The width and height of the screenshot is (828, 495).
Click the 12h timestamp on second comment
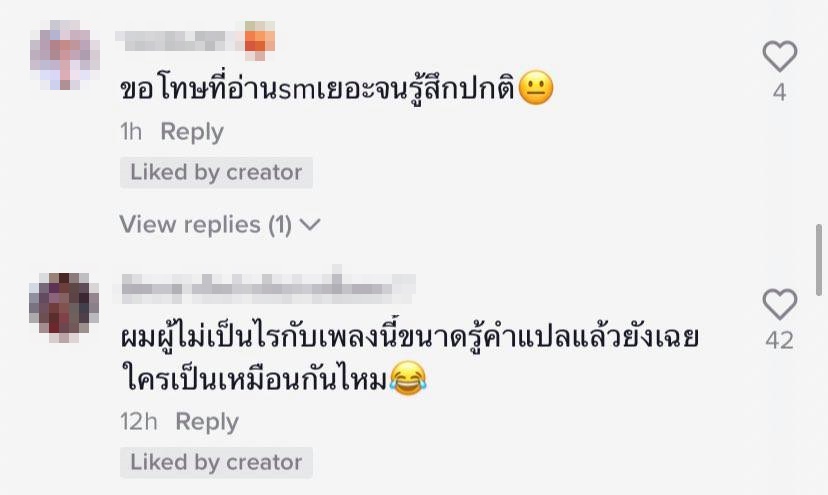pyautogui.click(x=138, y=422)
